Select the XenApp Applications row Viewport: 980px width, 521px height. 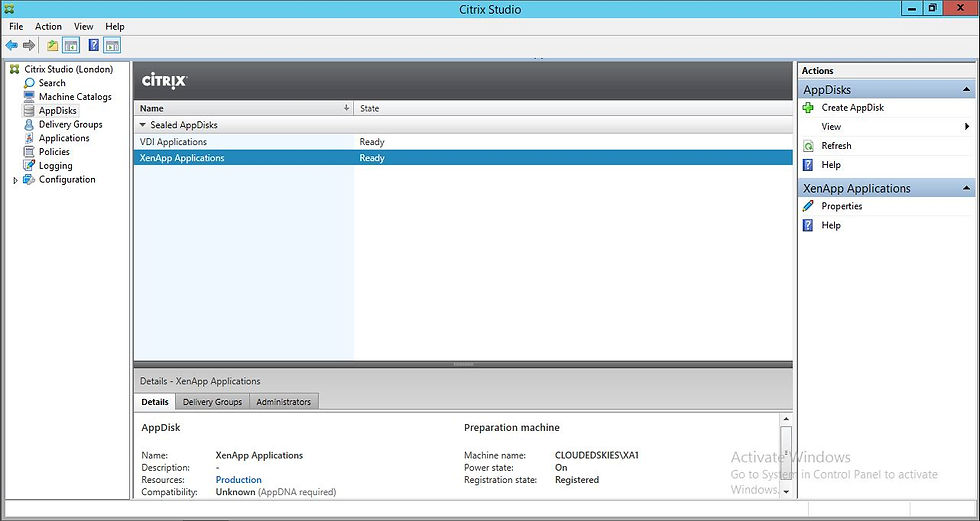pos(463,158)
